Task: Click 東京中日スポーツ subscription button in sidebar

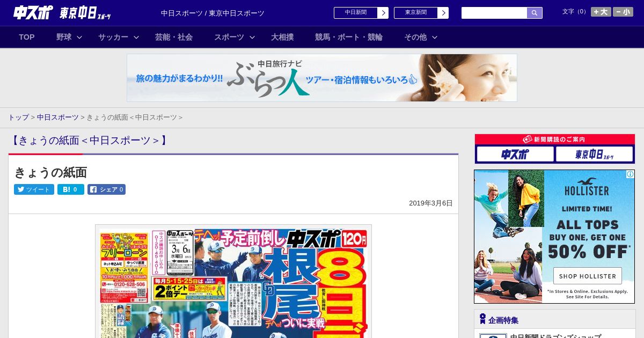Action: pyautogui.click(x=594, y=155)
